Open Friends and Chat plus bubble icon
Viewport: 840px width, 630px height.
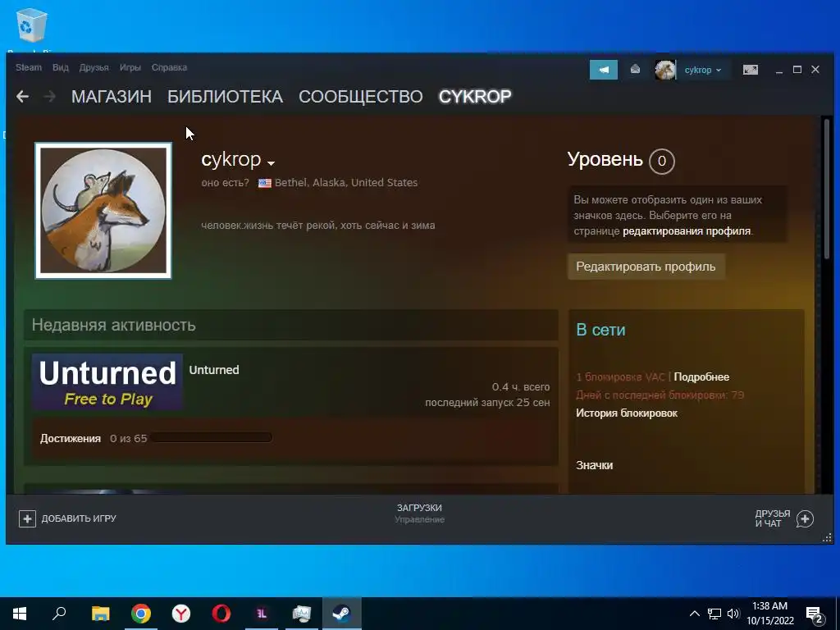(805, 518)
